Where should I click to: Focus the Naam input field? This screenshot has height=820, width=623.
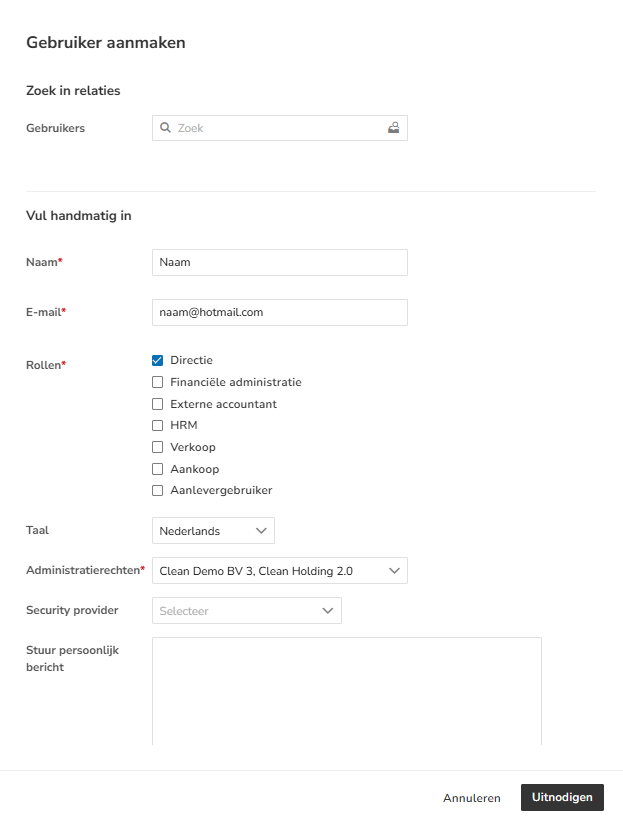280,263
